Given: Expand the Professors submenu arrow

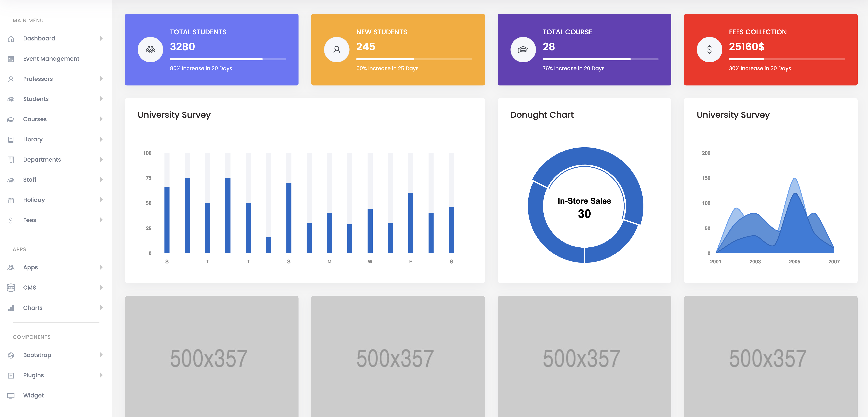Looking at the screenshot, I should (x=101, y=79).
